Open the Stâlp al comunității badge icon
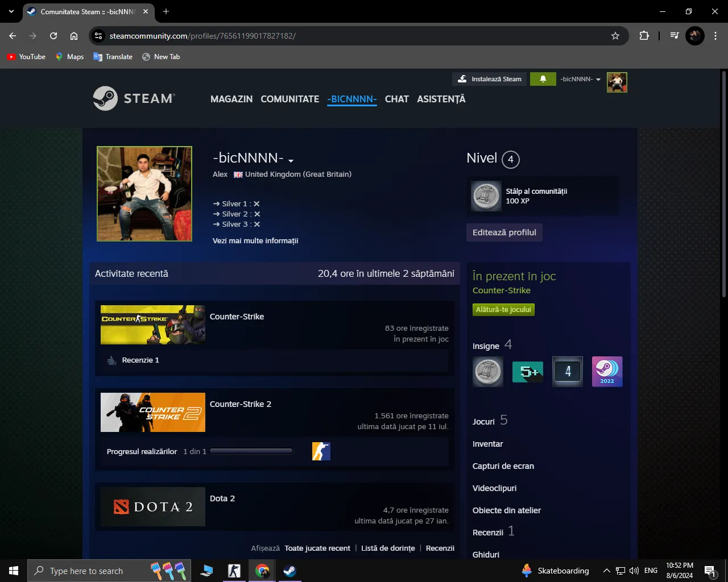 tap(486, 196)
